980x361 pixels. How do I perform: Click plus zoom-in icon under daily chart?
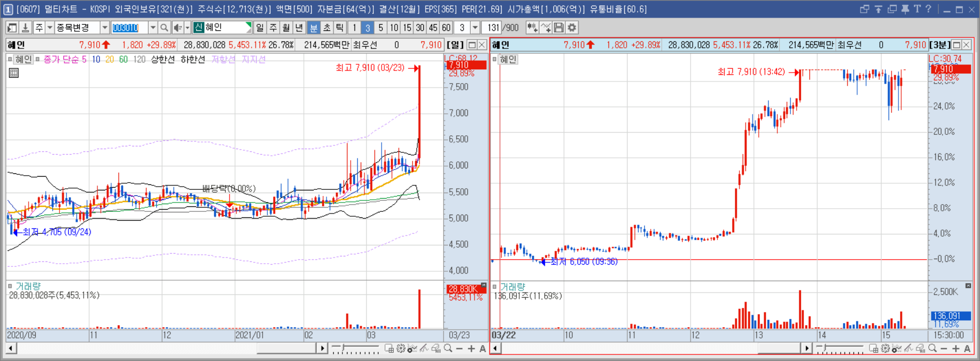pyautogui.click(x=471, y=348)
